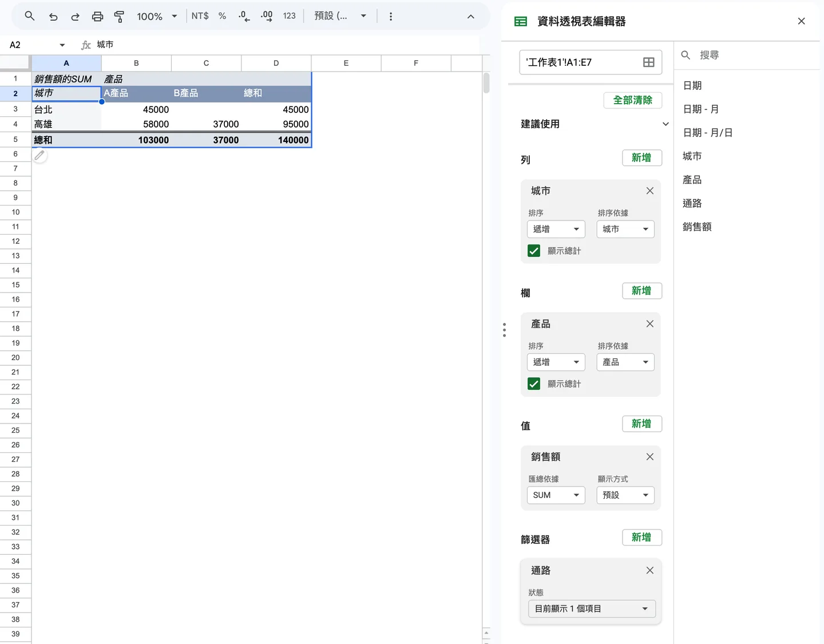The height and width of the screenshot is (644, 824).
Task: Undo the last action
Action: [53, 17]
